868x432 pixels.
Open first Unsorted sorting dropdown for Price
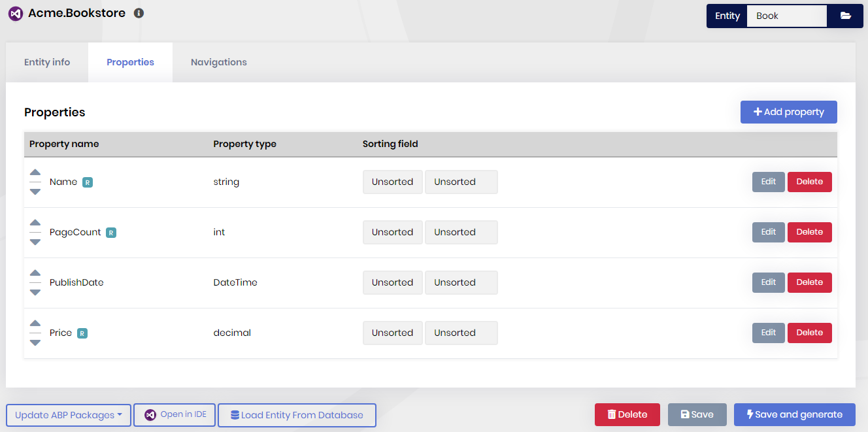pos(393,333)
